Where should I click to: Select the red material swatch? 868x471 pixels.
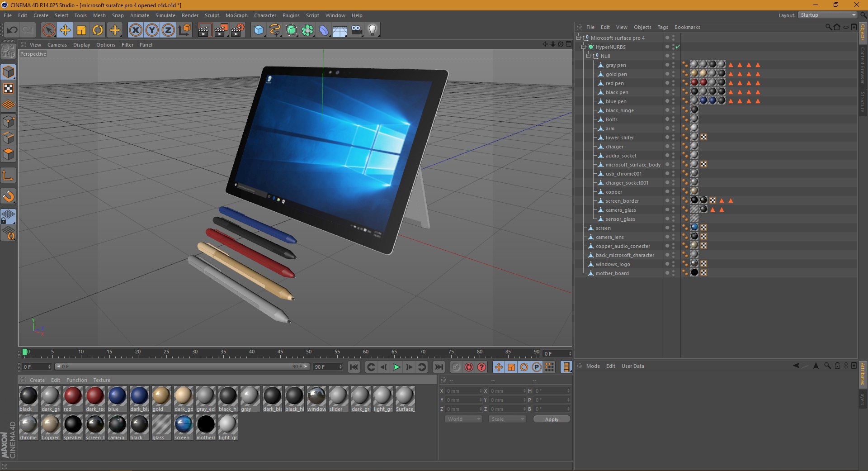(x=73, y=399)
